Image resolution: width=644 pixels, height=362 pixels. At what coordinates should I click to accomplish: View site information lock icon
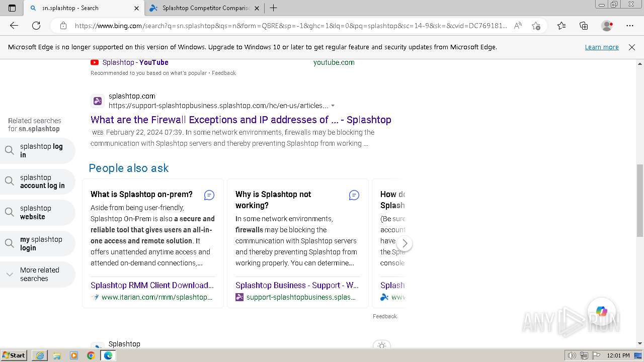63,26
